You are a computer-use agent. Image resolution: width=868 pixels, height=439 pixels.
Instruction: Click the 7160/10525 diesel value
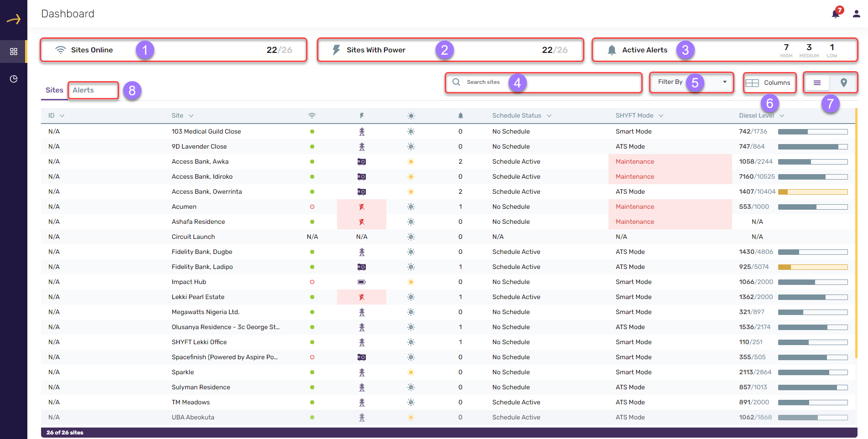(x=757, y=177)
